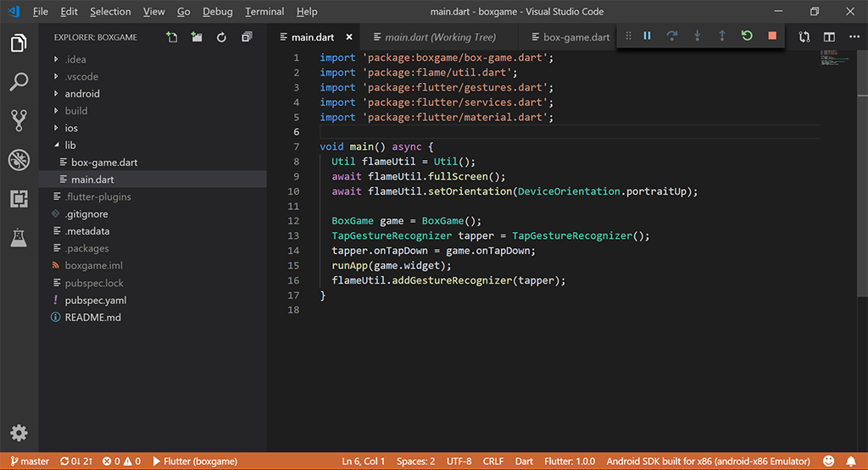This screenshot has height=470, width=868.
Task: Open pubspec.yaml in the file tree
Action: click(95, 301)
